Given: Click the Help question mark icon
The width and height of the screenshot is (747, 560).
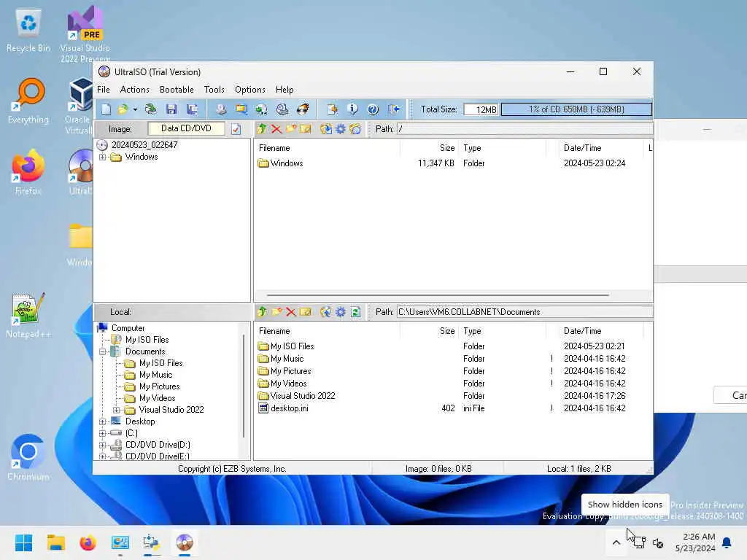Looking at the screenshot, I should point(373,109).
